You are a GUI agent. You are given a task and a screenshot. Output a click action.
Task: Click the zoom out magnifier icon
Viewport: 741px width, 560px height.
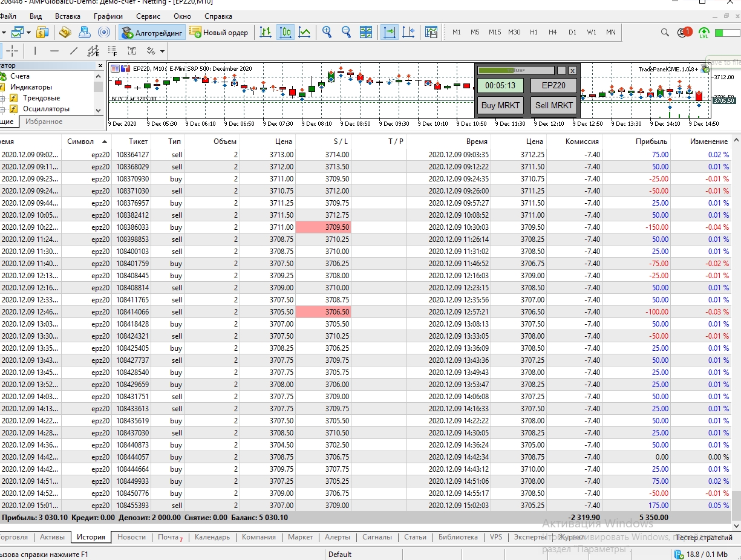[x=346, y=32]
